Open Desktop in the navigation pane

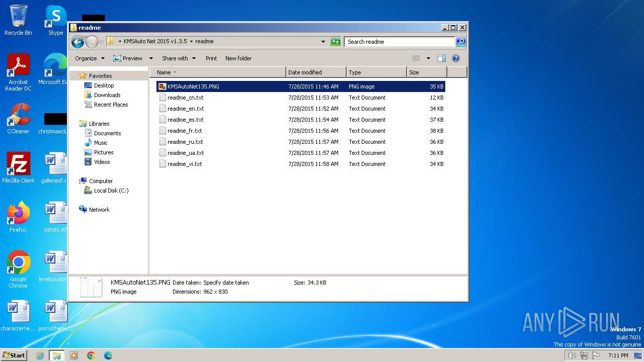coord(104,85)
